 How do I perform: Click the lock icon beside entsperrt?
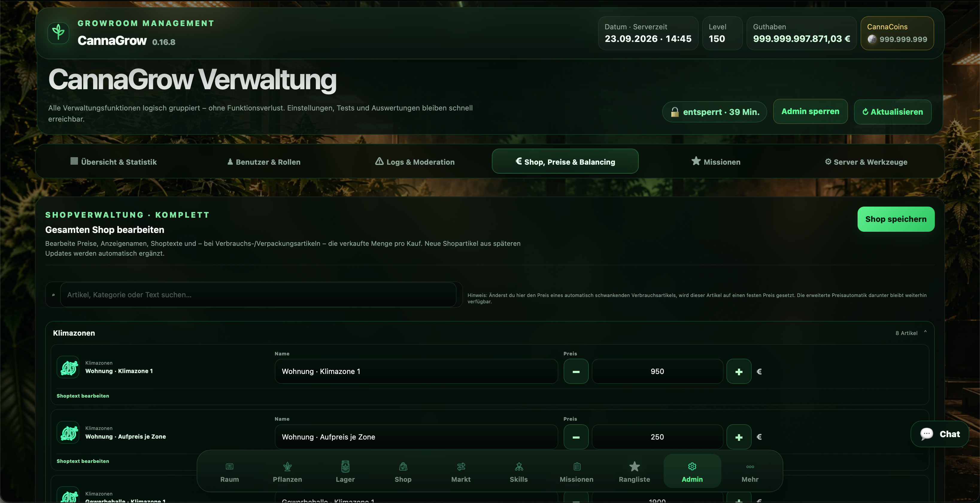point(674,112)
